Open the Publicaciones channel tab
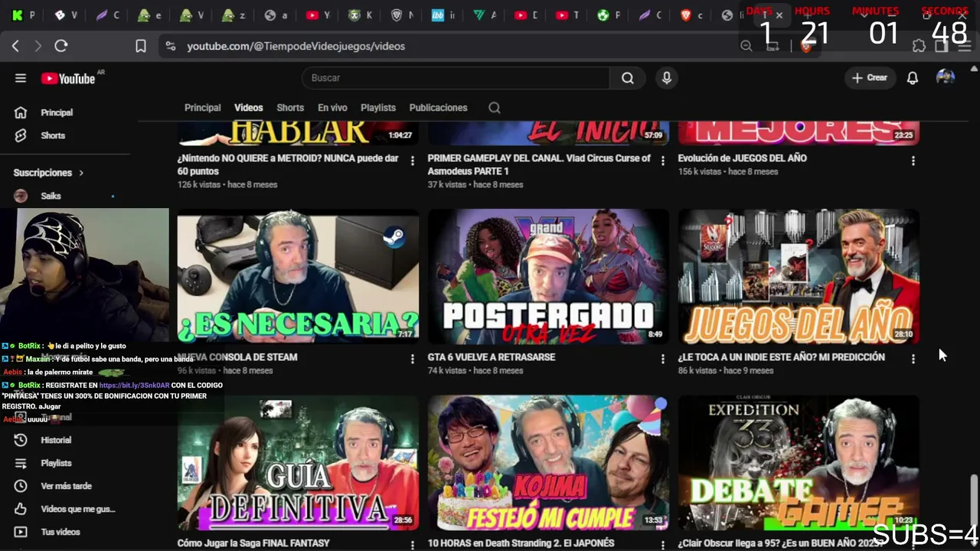This screenshot has height=551, width=980. [x=438, y=108]
